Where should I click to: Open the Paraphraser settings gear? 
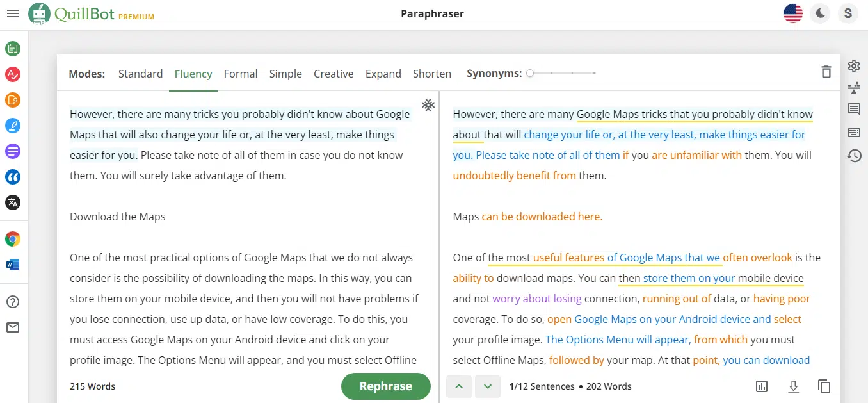click(854, 66)
